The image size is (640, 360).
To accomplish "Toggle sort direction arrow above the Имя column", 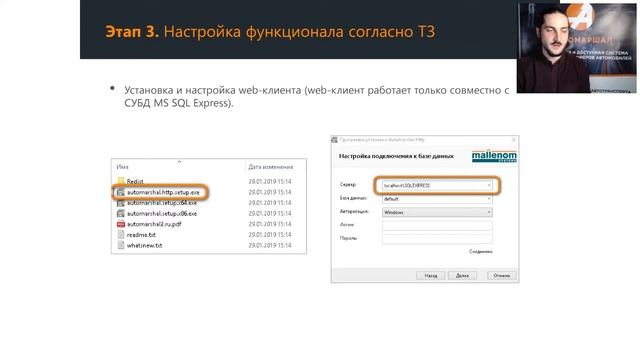I will click(179, 162).
